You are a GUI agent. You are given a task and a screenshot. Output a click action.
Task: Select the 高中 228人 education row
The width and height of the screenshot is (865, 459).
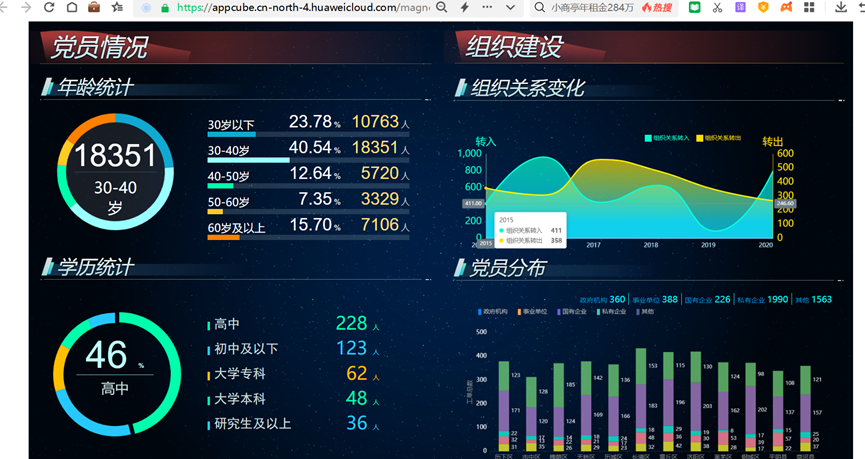pyautogui.click(x=293, y=324)
